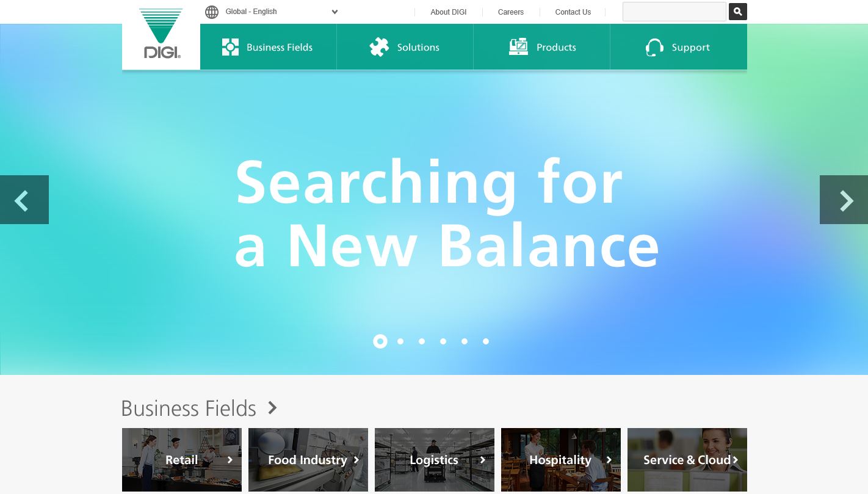This screenshot has width=868, height=494.
Task: Click the DIGI logo
Action: pyautogui.click(x=161, y=34)
